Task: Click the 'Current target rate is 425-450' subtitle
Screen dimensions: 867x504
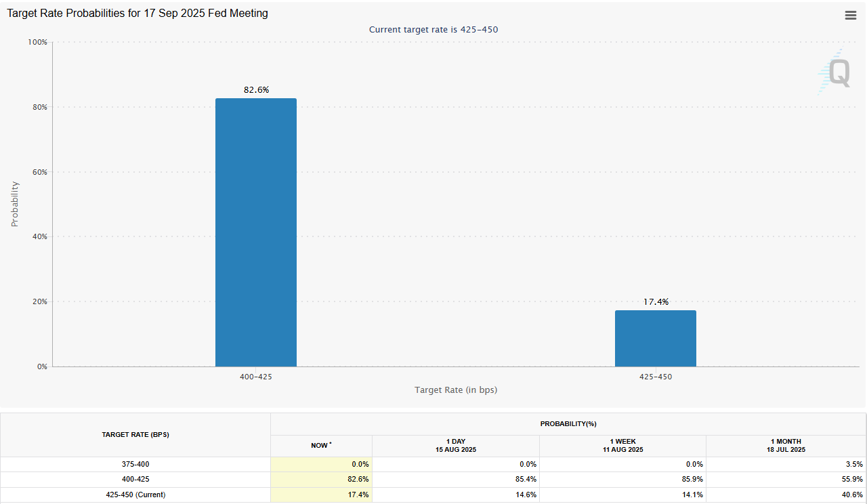Action: pos(433,30)
